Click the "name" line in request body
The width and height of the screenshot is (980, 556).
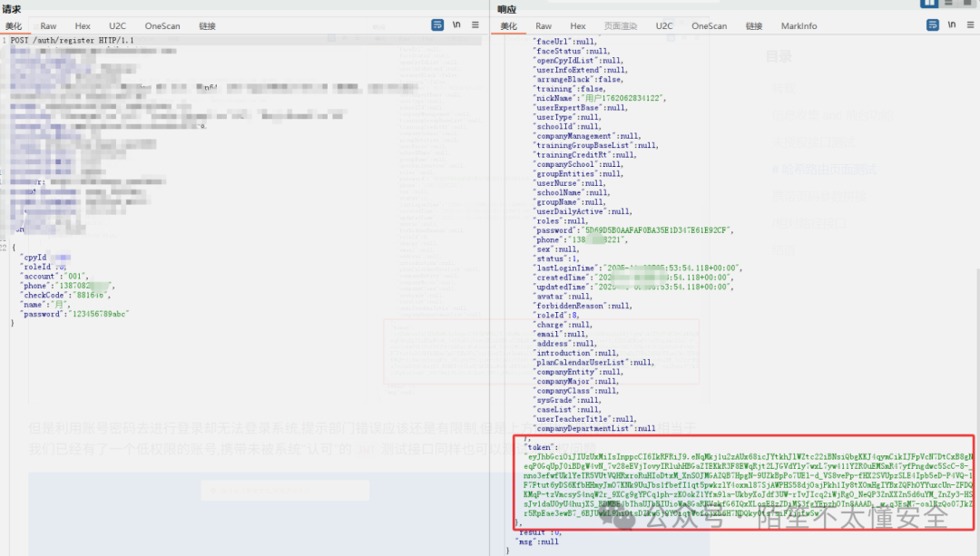45,304
